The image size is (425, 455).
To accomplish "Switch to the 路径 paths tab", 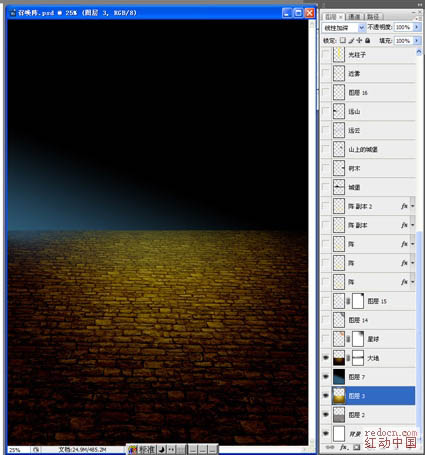I will tap(373, 16).
